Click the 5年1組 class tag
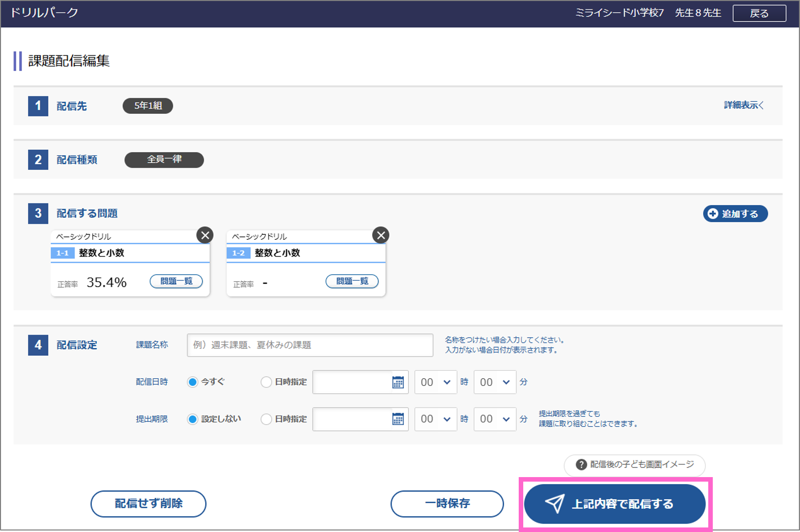 tap(148, 106)
